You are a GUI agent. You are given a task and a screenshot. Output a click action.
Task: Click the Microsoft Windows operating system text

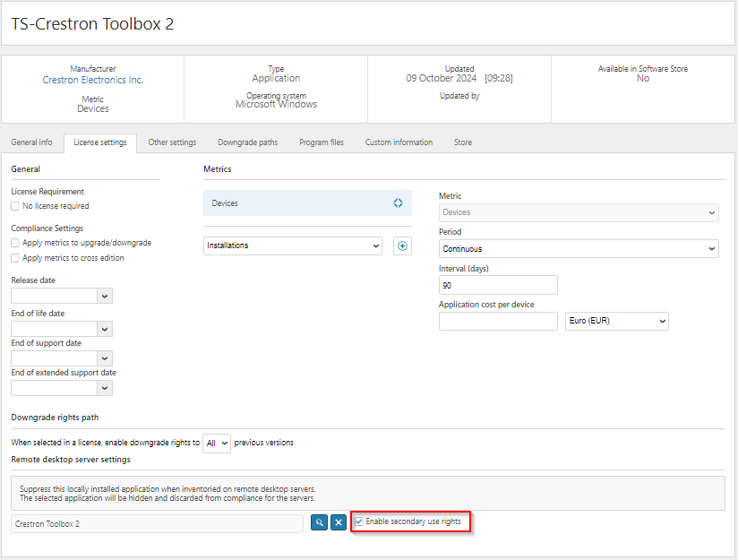[276, 104]
